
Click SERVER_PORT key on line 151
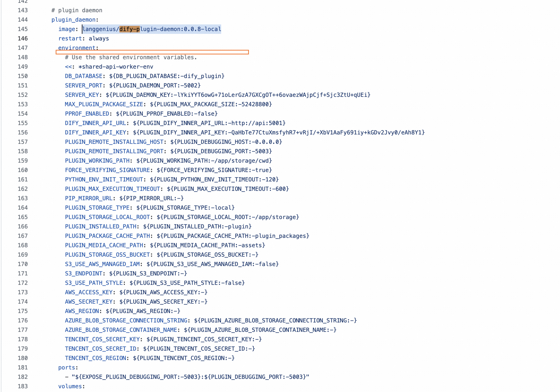pyautogui.click(x=83, y=86)
